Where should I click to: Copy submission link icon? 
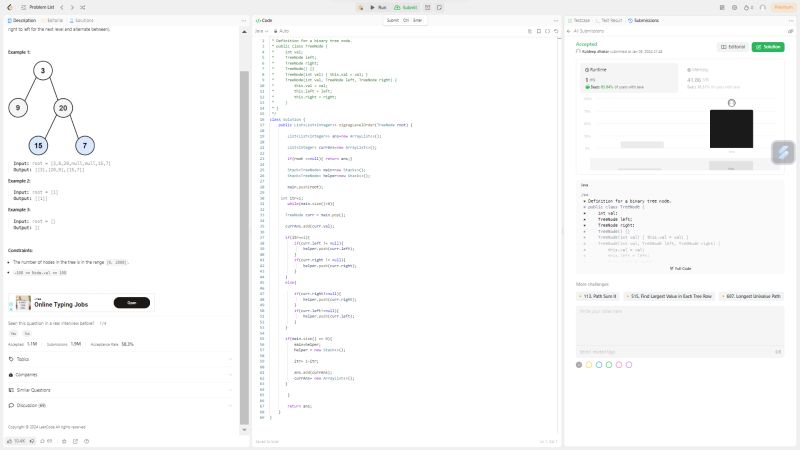pyautogui.click(x=790, y=31)
